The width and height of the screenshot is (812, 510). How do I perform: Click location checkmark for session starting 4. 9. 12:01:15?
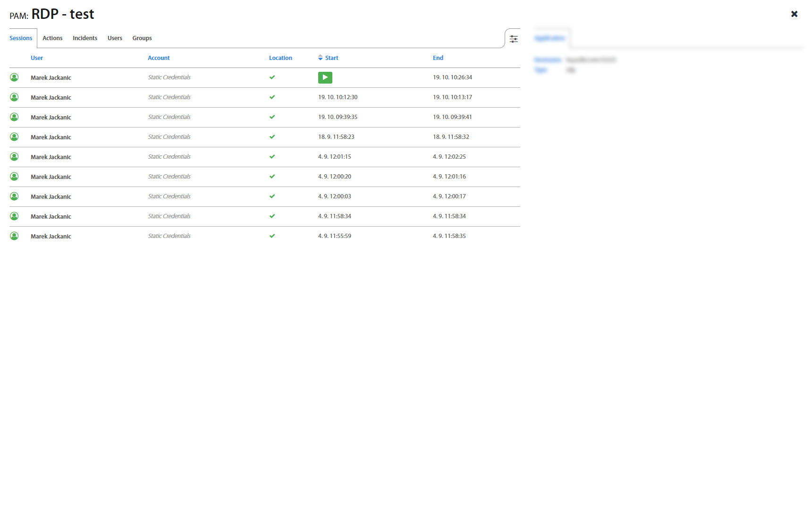tap(272, 157)
